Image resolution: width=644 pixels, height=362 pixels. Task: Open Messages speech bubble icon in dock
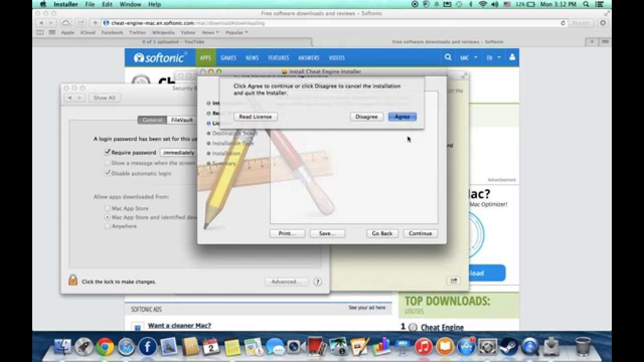point(275,346)
